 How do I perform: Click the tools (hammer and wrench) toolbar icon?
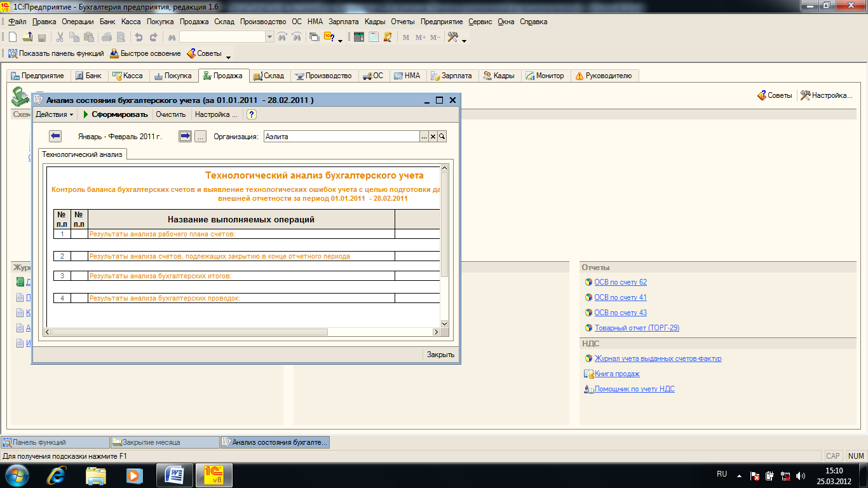coord(453,37)
